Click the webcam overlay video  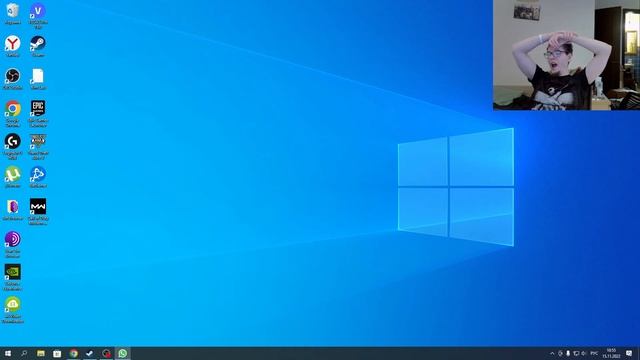567,55
